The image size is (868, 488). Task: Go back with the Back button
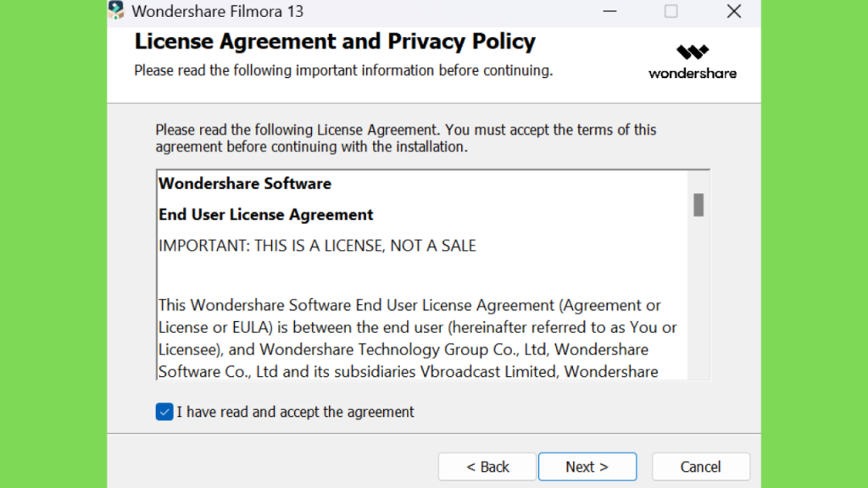(x=487, y=467)
